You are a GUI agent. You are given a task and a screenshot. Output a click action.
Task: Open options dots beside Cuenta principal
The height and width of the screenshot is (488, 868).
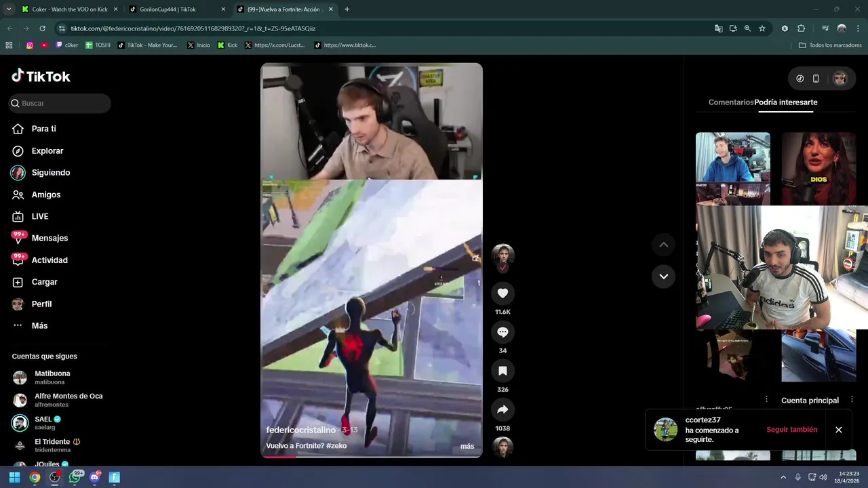tap(852, 400)
